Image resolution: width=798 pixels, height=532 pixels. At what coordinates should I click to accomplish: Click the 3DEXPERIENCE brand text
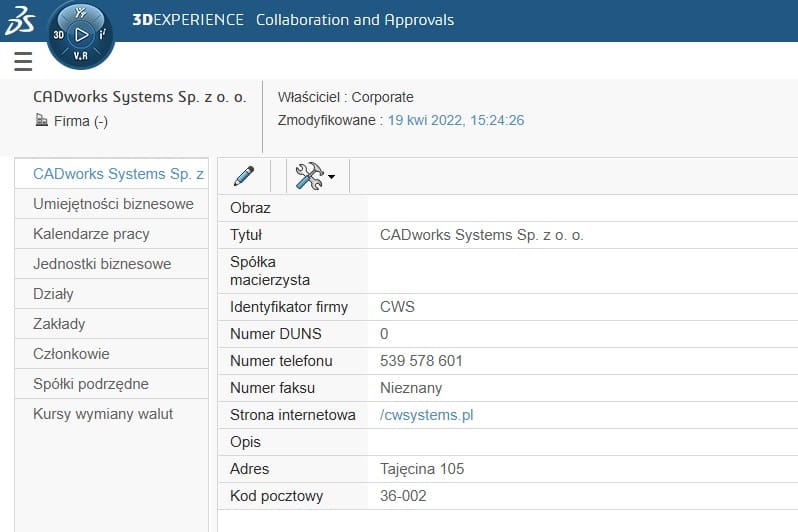click(x=188, y=20)
